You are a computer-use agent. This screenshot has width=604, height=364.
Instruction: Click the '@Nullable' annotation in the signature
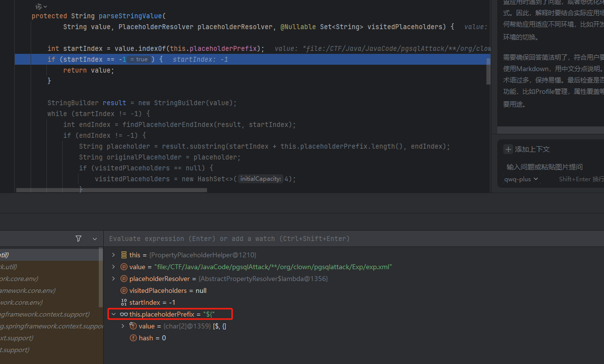(298, 27)
